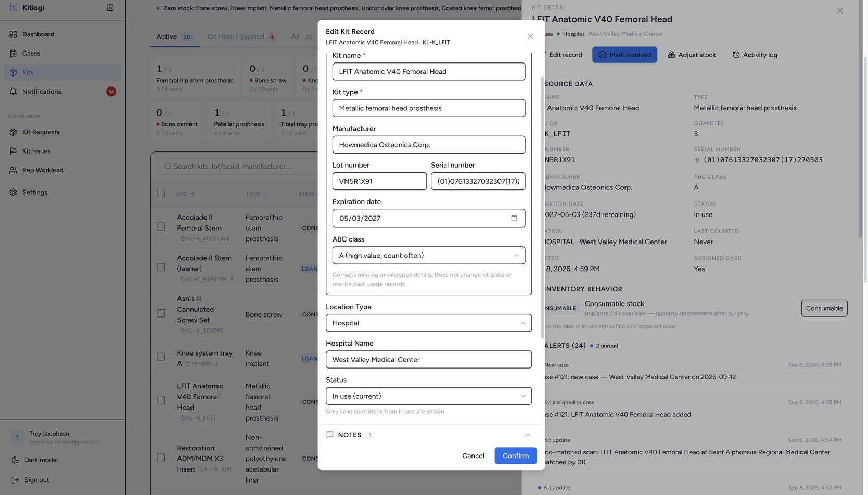Open Rep Workload people icon

13,170
